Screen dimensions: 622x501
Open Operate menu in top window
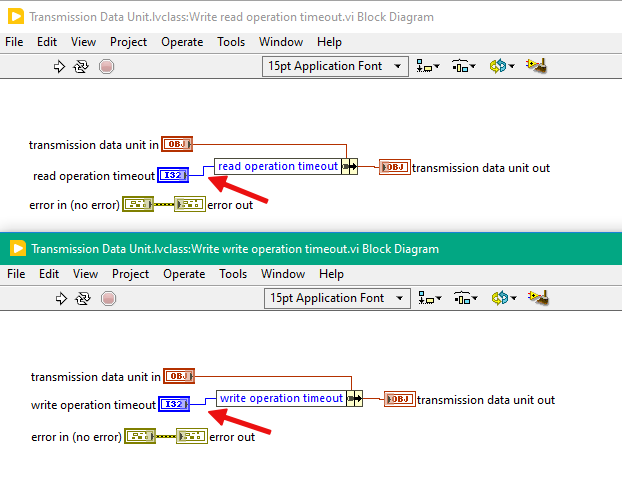pos(182,42)
